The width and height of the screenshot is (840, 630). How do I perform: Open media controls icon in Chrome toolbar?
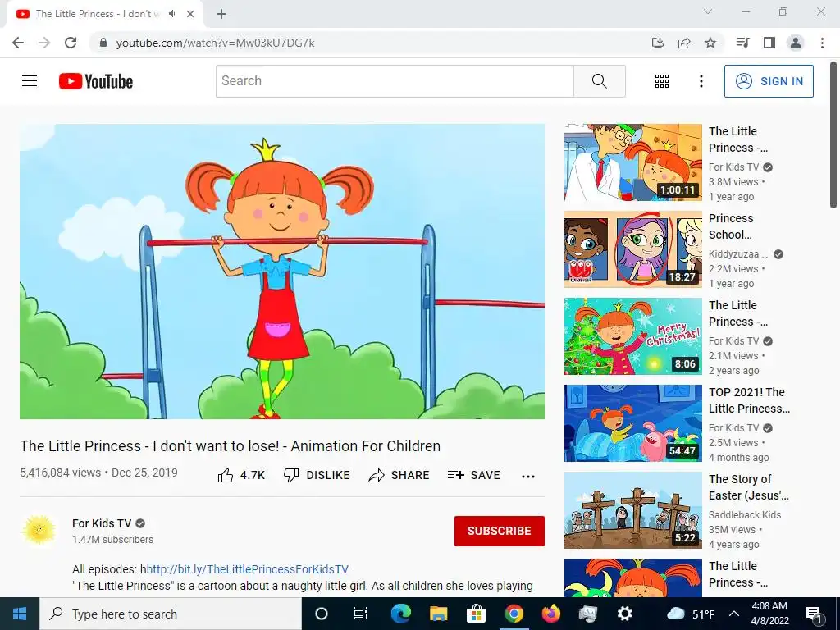click(742, 43)
